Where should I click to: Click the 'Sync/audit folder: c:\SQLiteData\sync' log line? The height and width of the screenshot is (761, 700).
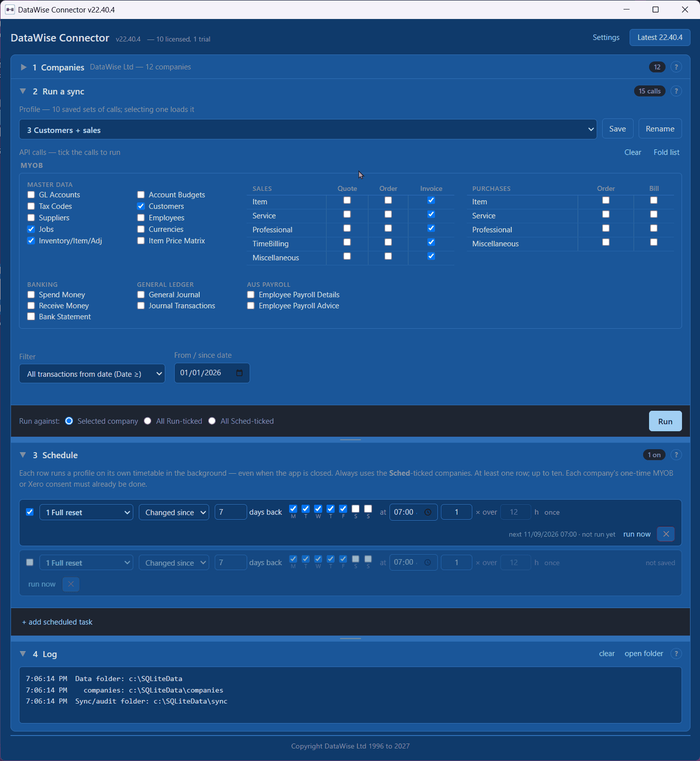click(x=126, y=701)
